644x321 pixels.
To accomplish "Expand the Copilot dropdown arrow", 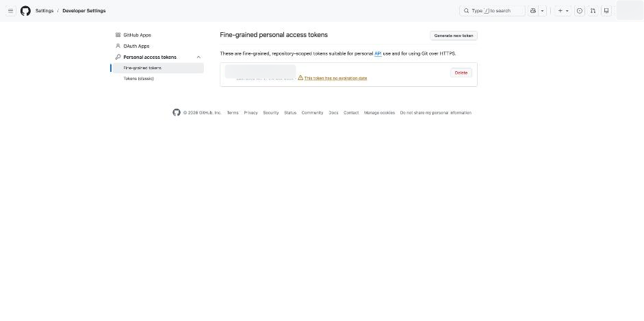I will click(543, 11).
